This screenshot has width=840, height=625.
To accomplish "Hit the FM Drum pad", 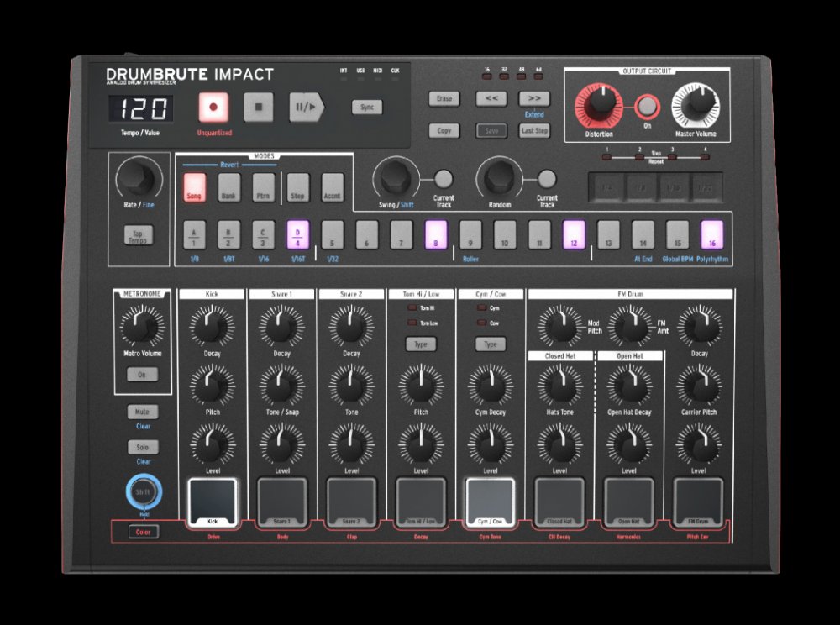I will click(x=698, y=502).
